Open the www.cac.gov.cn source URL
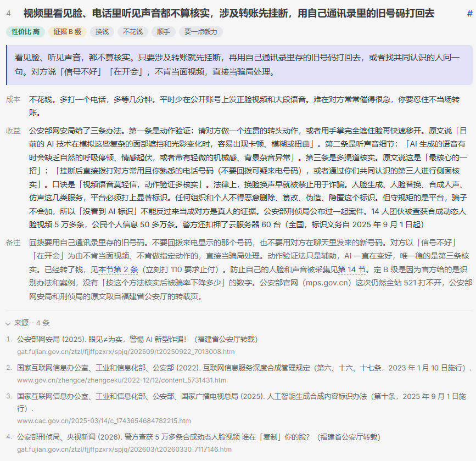This screenshot has width=476, height=461. click(104, 421)
